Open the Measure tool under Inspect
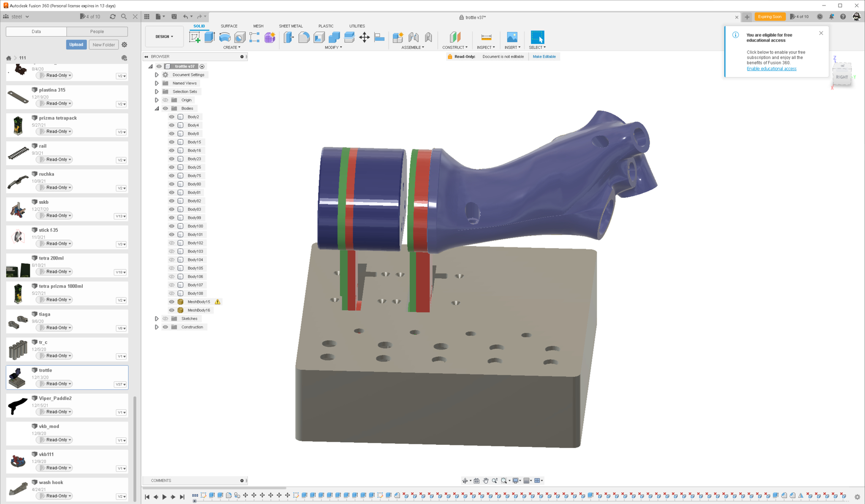Viewport: 865px width, 504px height. pyautogui.click(x=486, y=37)
